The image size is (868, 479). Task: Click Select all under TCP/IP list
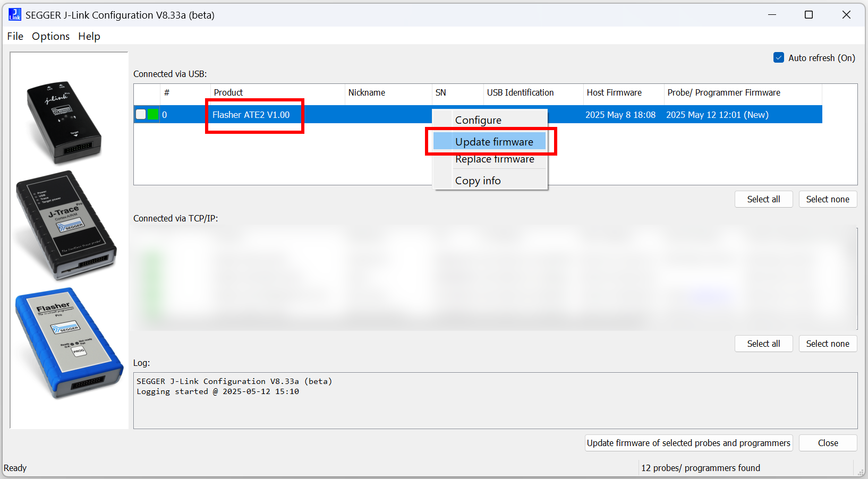[763, 344]
